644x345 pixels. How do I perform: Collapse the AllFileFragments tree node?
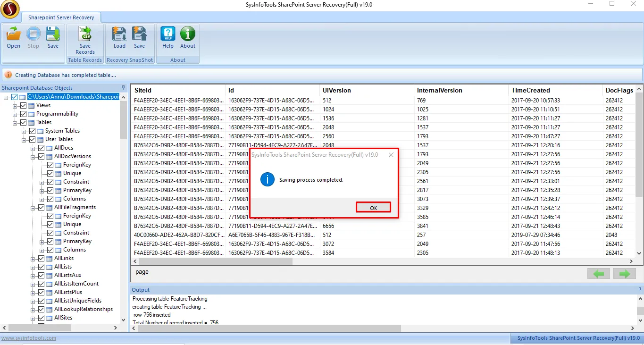(33, 208)
